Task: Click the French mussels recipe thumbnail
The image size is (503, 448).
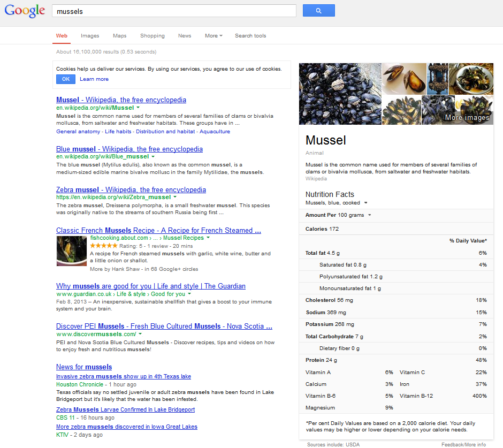Action: [x=72, y=251]
